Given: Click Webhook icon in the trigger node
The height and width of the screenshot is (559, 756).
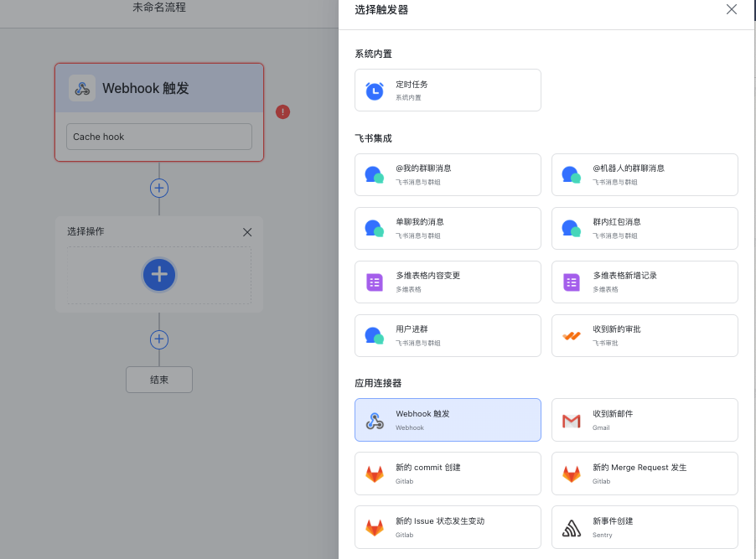Looking at the screenshot, I should pos(82,88).
